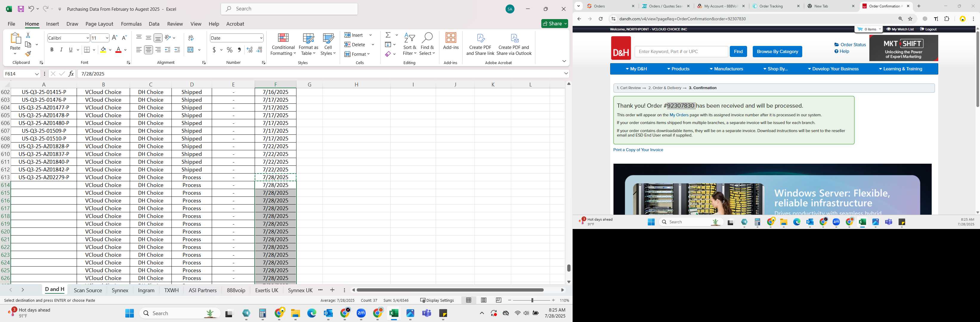980x322 pixels.
Task: Click the zoom slider in Excel status bar
Action: pyautogui.click(x=531, y=300)
